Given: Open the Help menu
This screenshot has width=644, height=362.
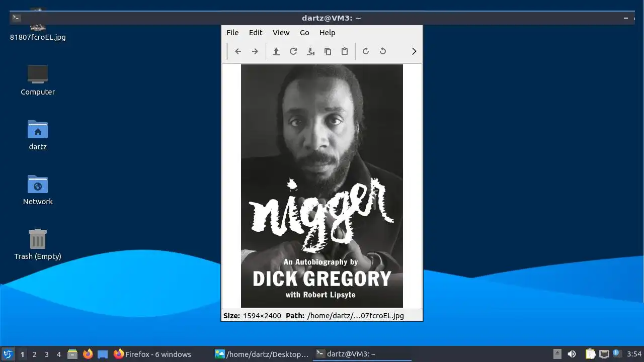Looking at the screenshot, I should [327, 33].
